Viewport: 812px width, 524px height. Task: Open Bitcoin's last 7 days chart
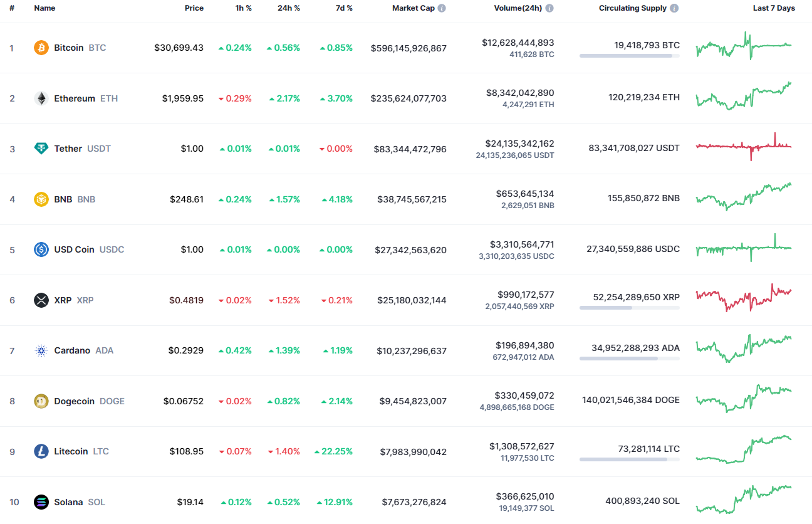coord(744,46)
